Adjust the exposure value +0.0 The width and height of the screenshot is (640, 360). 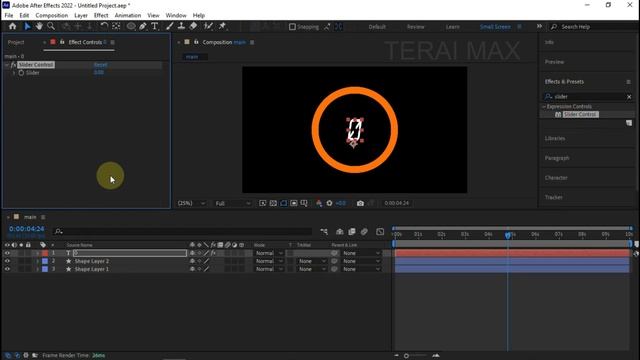point(340,203)
